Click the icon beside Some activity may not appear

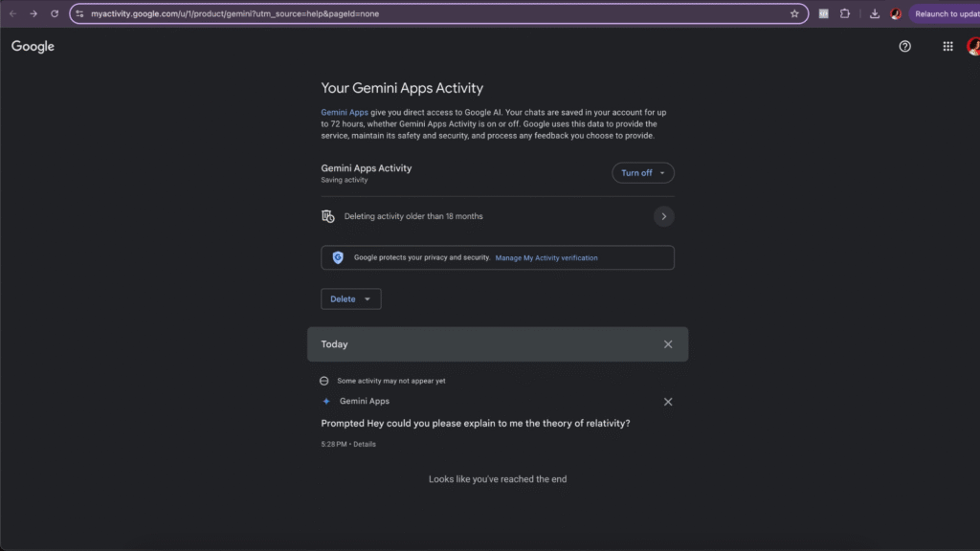click(x=323, y=381)
